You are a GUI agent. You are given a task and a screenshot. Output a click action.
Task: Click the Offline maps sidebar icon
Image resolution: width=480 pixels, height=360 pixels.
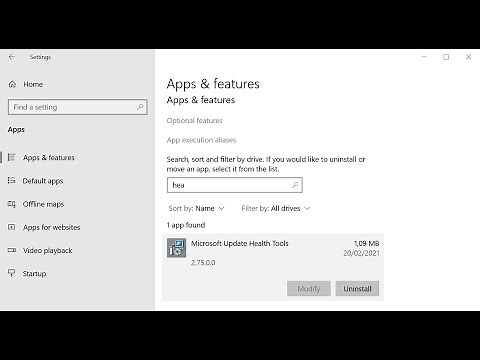pyautogui.click(x=12, y=204)
